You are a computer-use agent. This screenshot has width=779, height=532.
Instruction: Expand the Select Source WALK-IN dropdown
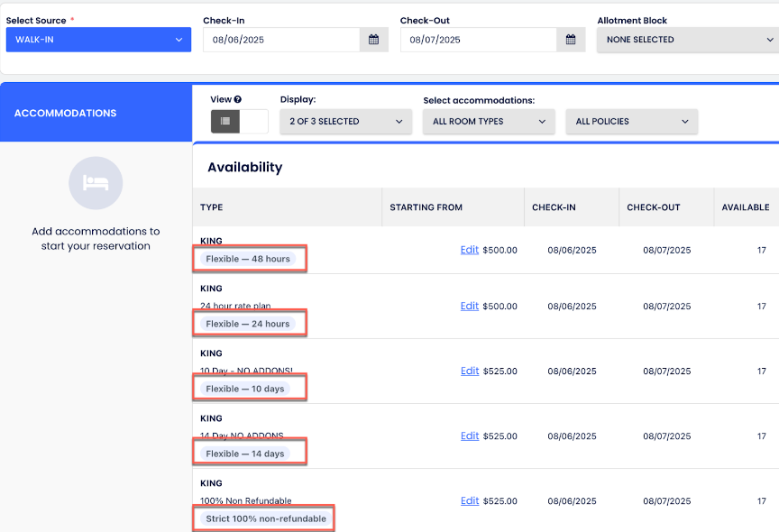[98, 40]
